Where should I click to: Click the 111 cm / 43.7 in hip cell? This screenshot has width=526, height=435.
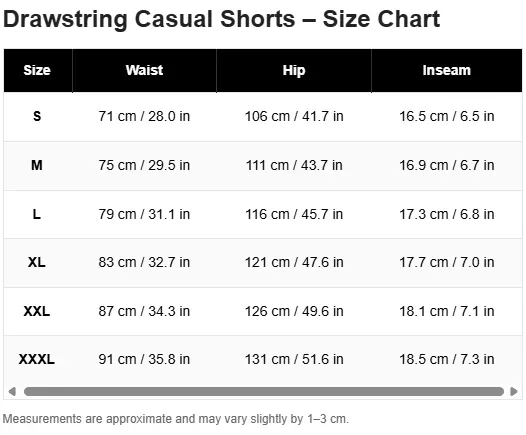click(x=294, y=165)
